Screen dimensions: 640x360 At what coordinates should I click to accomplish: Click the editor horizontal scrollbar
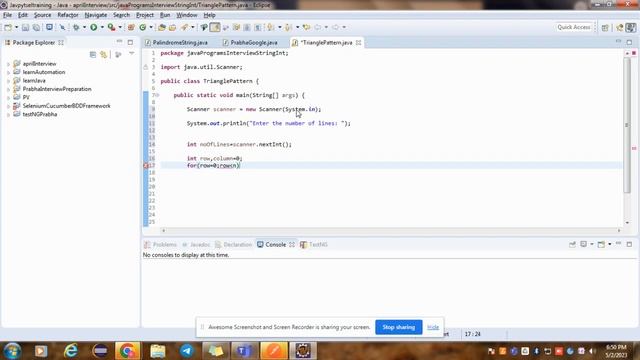pos(391,230)
